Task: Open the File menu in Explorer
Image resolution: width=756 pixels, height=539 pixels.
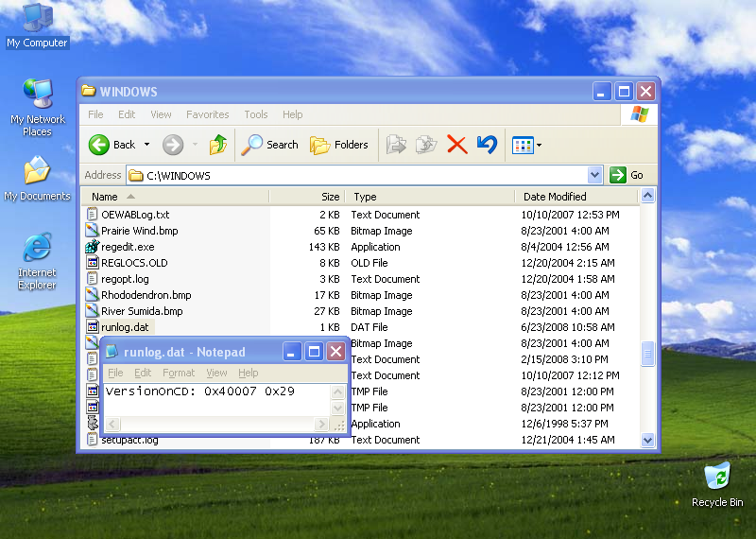Action: point(95,114)
